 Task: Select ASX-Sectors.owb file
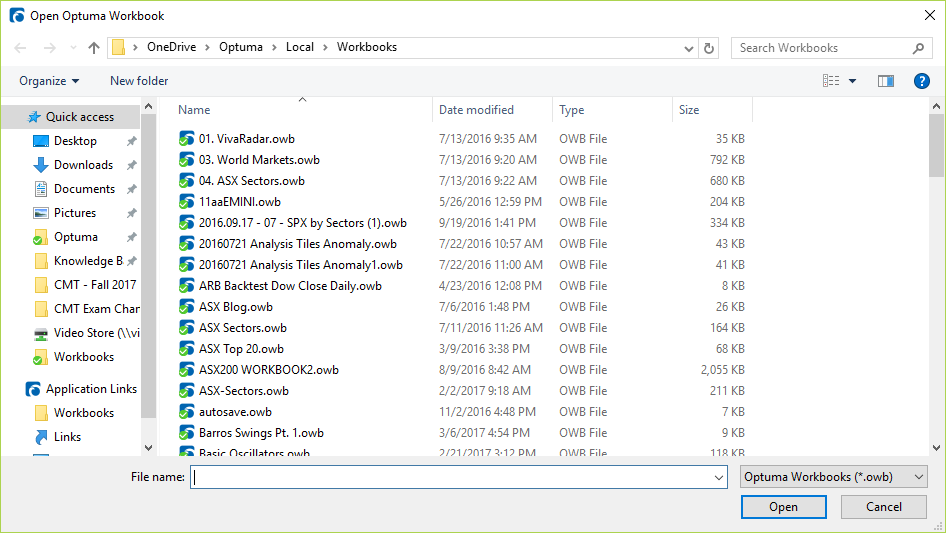point(244,391)
